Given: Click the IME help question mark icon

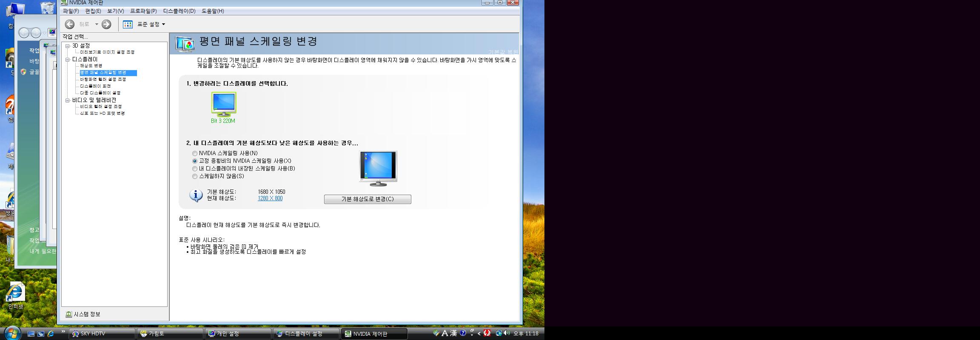Looking at the screenshot, I should (x=463, y=333).
